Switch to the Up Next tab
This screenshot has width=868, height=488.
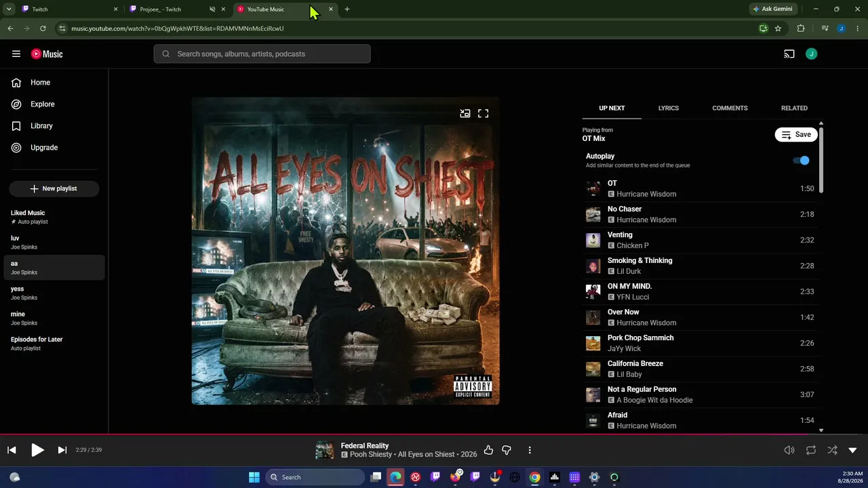coord(612,108)
